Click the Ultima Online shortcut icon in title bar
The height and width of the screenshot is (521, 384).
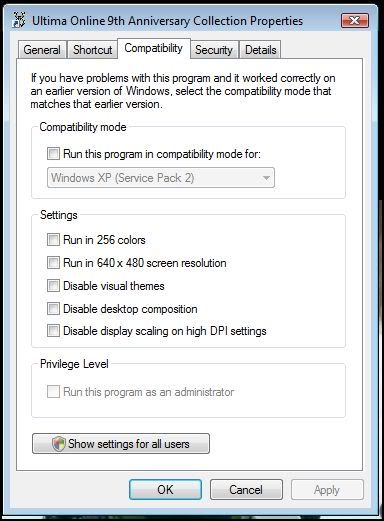19,20
